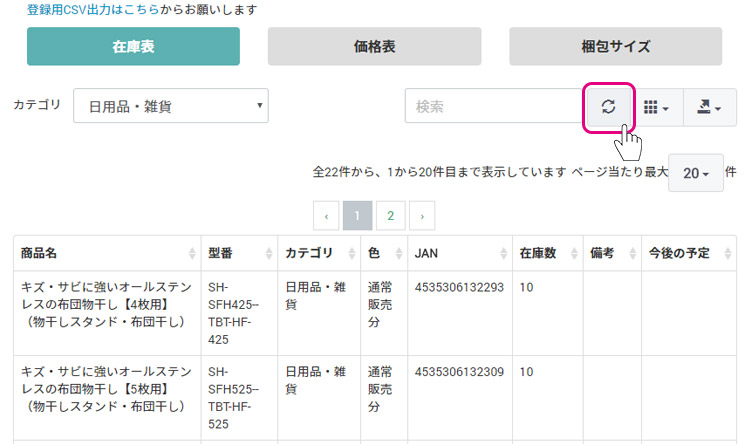Image resolution: width=750 pixels, height=444 pixels.
Task: Go to page 2
Action: [x=390, y=216]
